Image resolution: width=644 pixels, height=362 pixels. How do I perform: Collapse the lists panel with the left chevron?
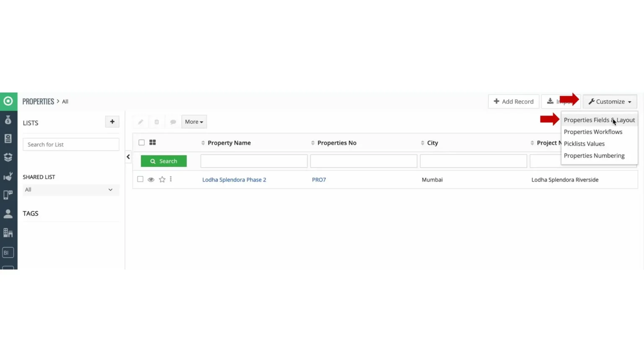(128, 157)
